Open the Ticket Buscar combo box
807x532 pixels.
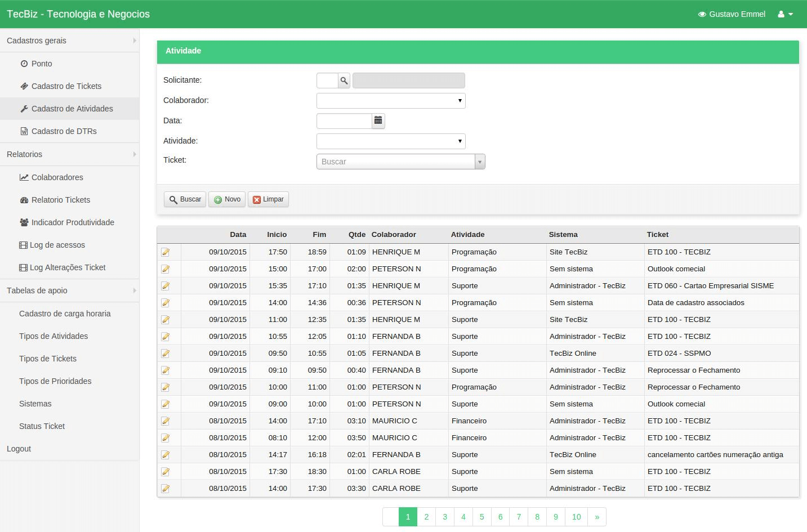coord(400,162)
